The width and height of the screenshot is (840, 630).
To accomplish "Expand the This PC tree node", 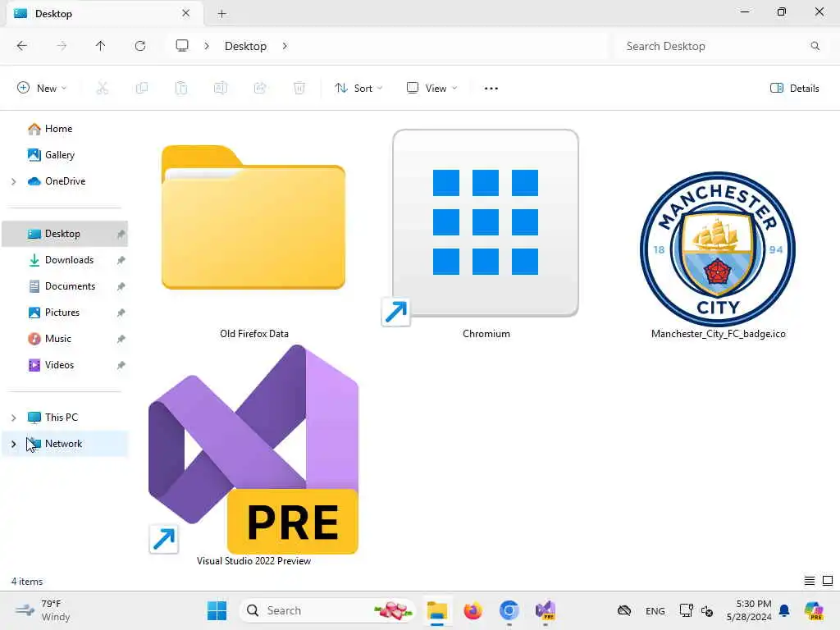I will tap(13, 418).
